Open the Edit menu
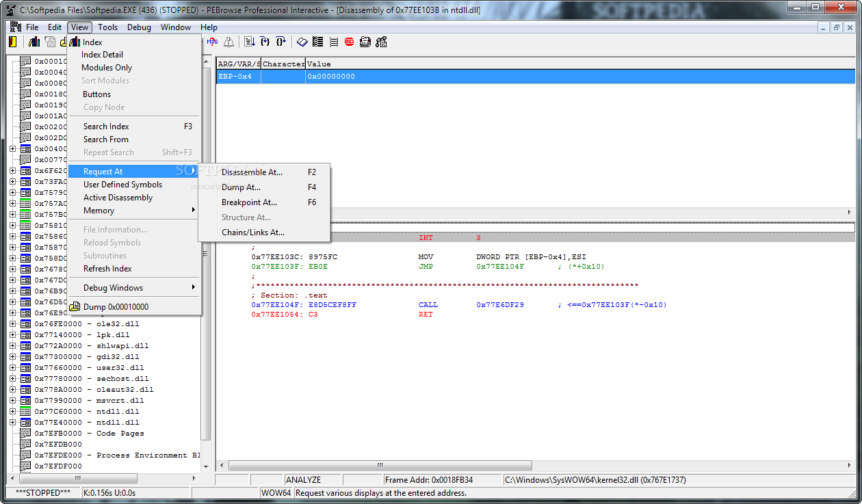Image resolution: width=862 pixels, height=504 pixels. pos(55,27)
